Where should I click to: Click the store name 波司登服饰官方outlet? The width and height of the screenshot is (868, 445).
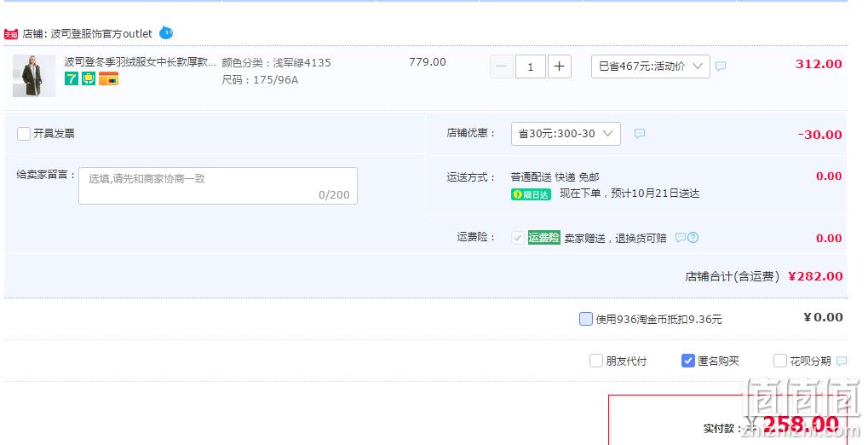point(101,34)
